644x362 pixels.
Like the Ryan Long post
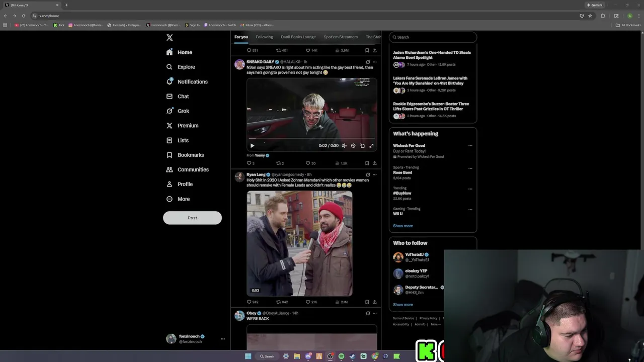(311, 302)
